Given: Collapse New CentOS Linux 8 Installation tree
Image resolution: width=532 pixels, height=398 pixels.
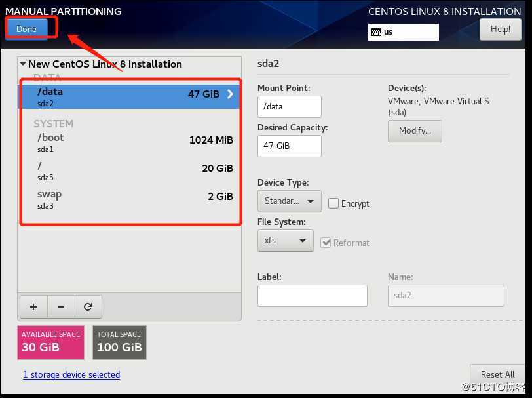Looking at the screenshot, I should (23, 64).
